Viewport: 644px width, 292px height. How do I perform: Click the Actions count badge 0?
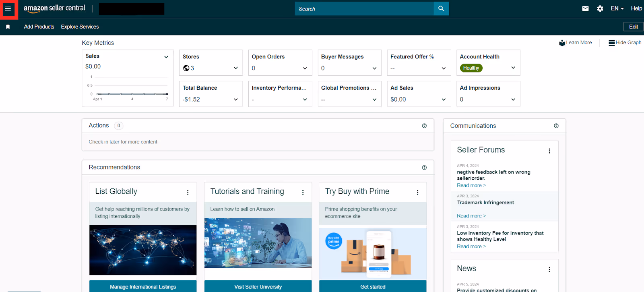[x=119, y=126]
